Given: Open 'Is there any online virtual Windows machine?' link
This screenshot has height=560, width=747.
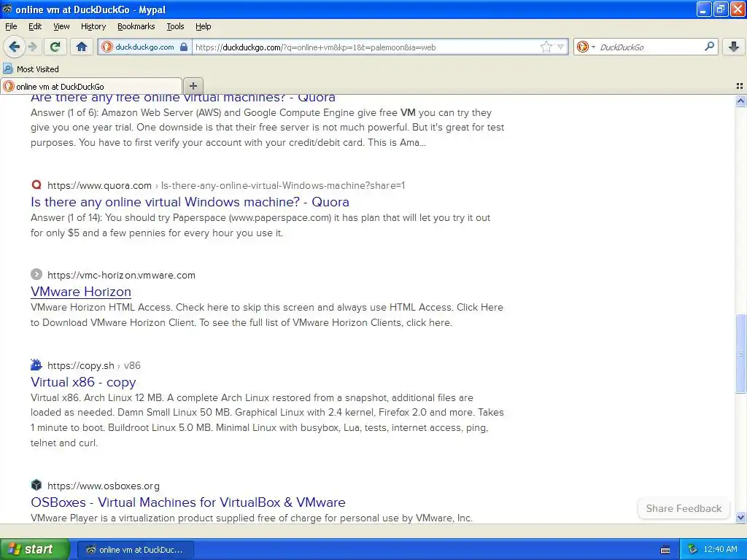Looking at the screenshot, I should pos(190,202).
